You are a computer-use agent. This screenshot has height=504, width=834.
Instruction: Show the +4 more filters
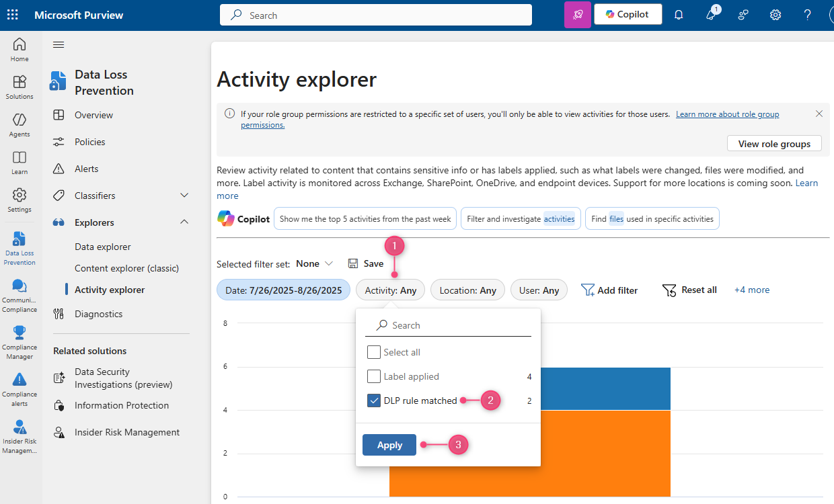pyautogui.click(x=752, y=290)
